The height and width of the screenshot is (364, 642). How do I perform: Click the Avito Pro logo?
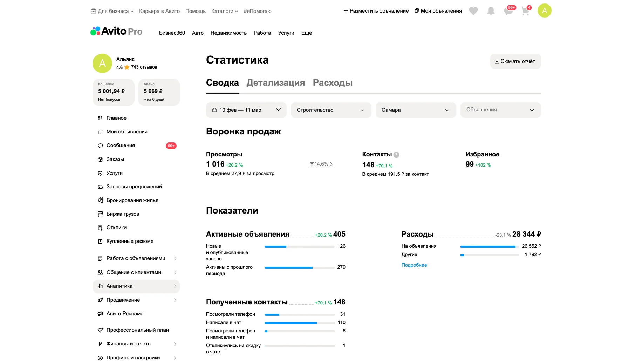click(116, 31)
